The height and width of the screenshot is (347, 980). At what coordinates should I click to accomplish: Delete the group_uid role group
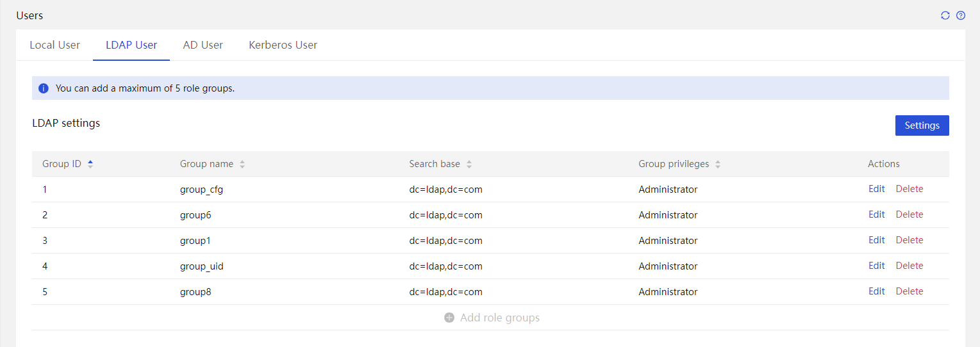point(909,266)
